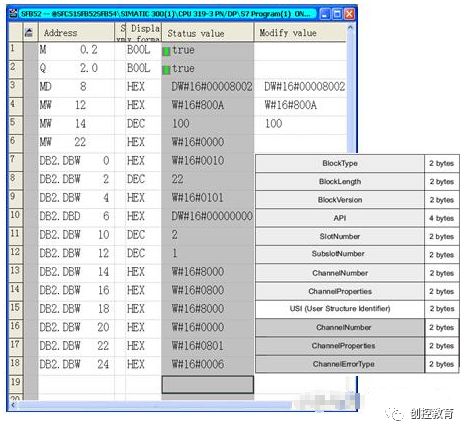Maximize the SFB52 variable table window
The width and height of the screenshot is (468, 434).
(337, 14)
